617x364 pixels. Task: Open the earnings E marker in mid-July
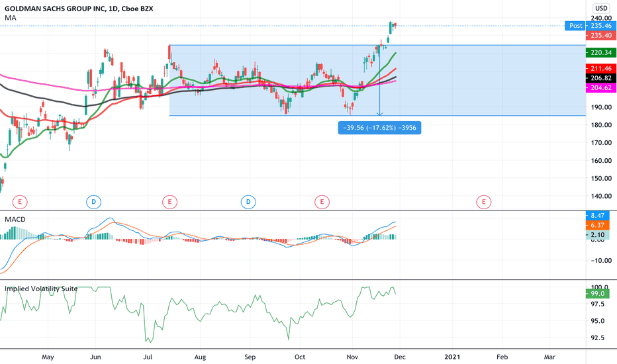pos(169,203)
